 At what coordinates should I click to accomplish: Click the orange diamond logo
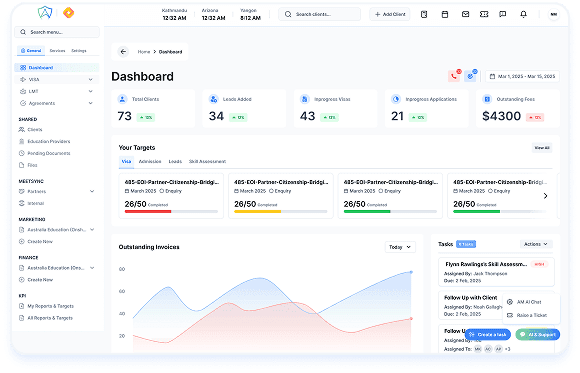pos(68,13)
